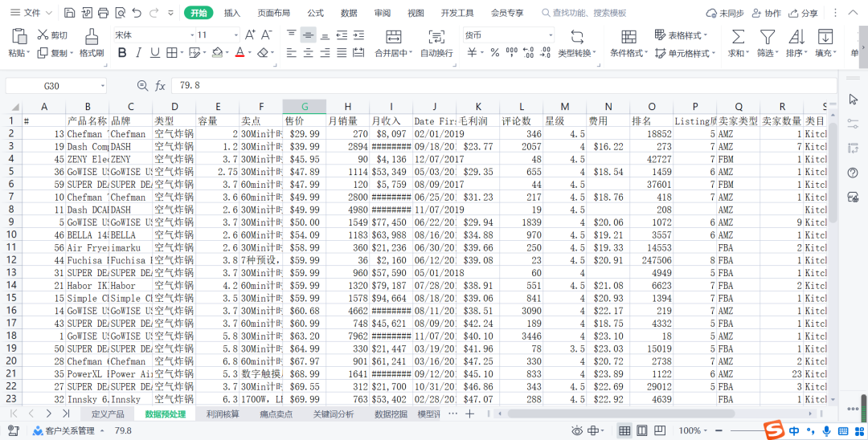
Task: Click the more sheets ellipsis button
Action: click(452, 414)
